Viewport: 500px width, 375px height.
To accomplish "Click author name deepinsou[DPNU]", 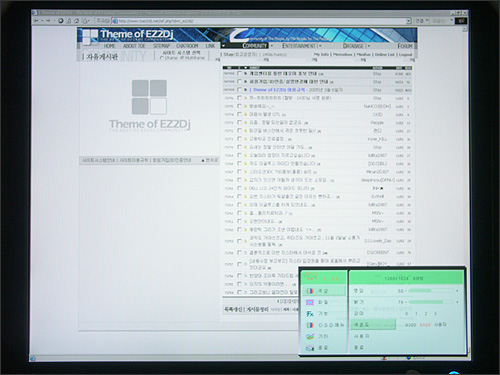I will click(377, 180).
